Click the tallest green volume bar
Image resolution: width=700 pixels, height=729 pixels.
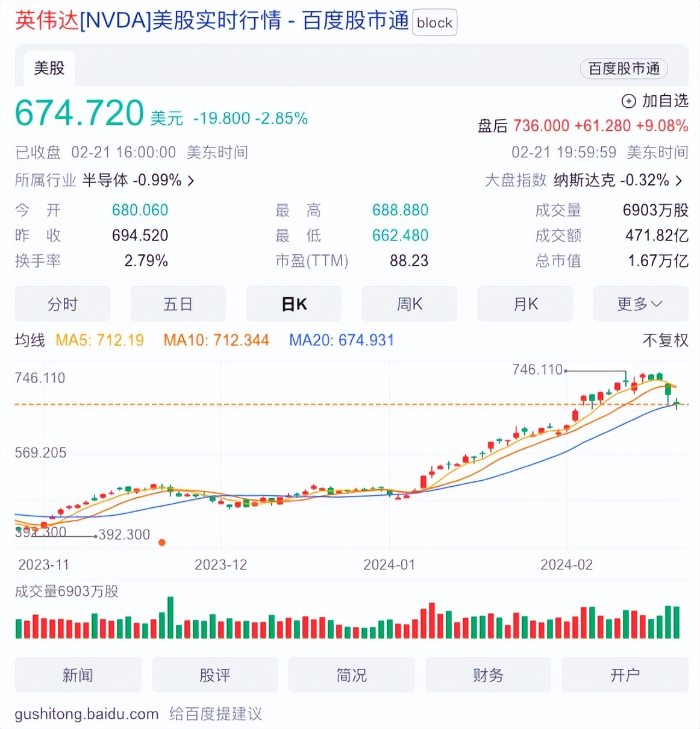pos(170,618)
